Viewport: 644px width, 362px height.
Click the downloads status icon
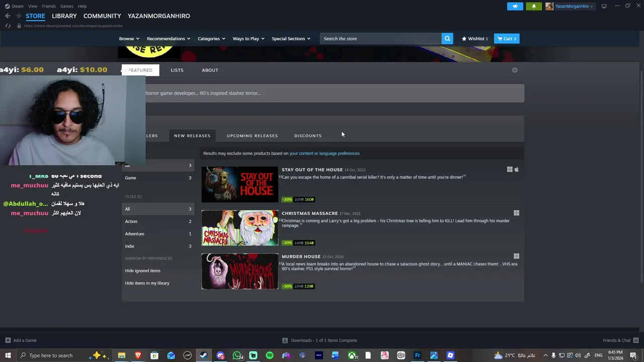click(x=285, y=340)
